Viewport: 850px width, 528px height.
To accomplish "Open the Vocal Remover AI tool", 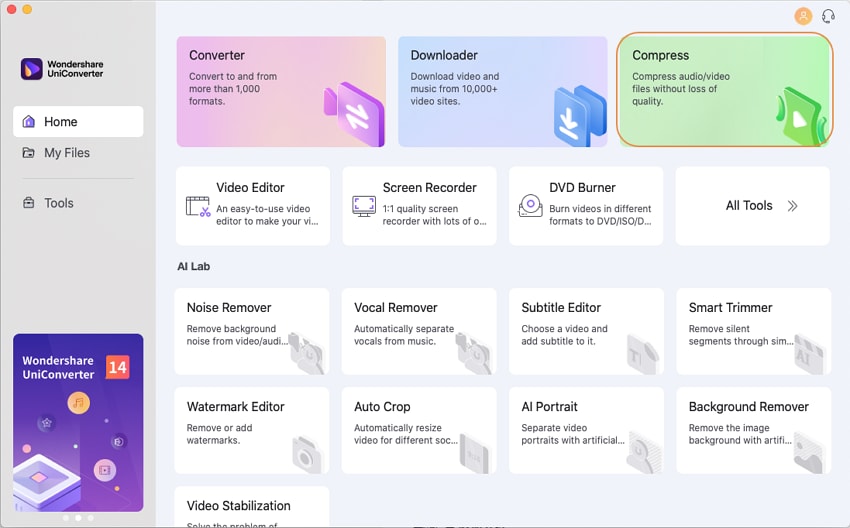I will [x=419, y=331].
